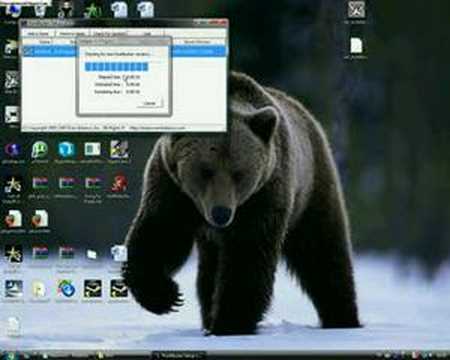This screenshot has height=360, width=450.
Task: Click the Game column header
Action: [45, 42]
